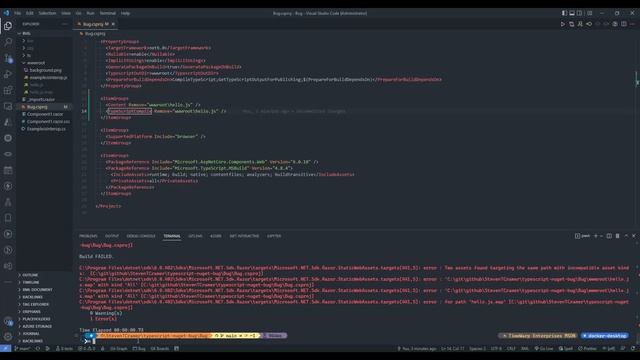Viewport: 640px width, 360px height.
Task: Close the Bug.csproj editor tab
Action: pyautogui.click(x=113, y=24)
